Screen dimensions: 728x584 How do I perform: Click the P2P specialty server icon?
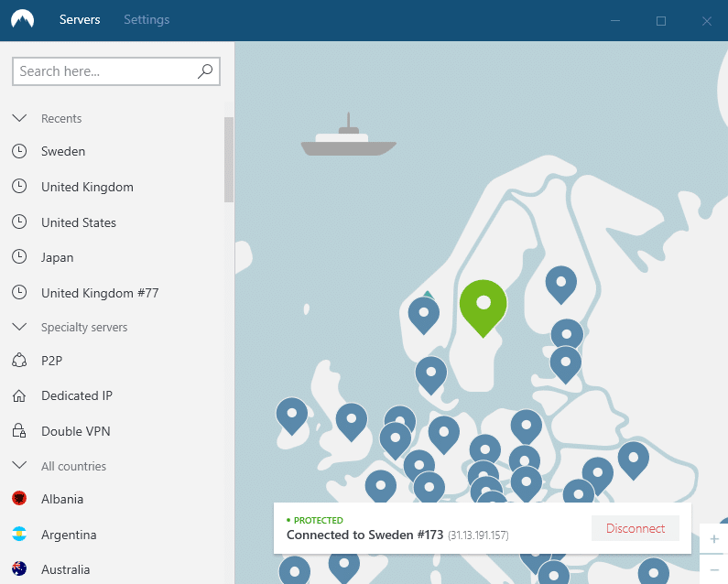click(x=19, y=361)
